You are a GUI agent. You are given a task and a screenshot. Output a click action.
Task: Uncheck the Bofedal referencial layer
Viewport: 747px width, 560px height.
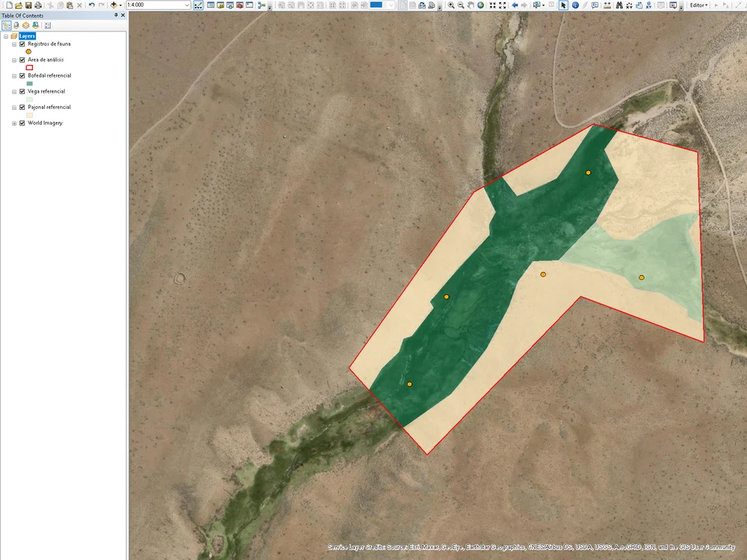click(x=22, y=75)
